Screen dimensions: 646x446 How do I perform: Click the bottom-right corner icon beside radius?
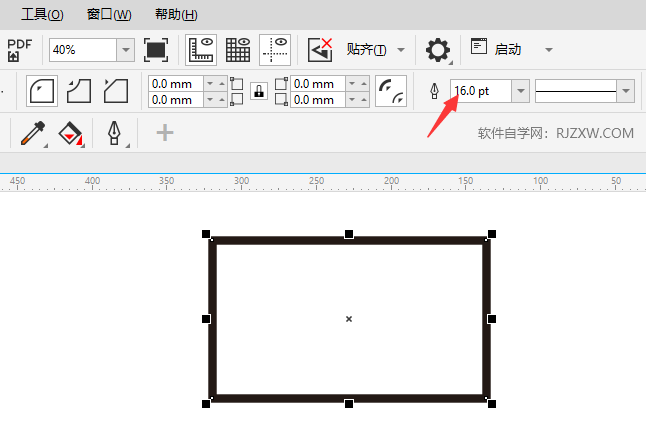click(x=281, y=99)
